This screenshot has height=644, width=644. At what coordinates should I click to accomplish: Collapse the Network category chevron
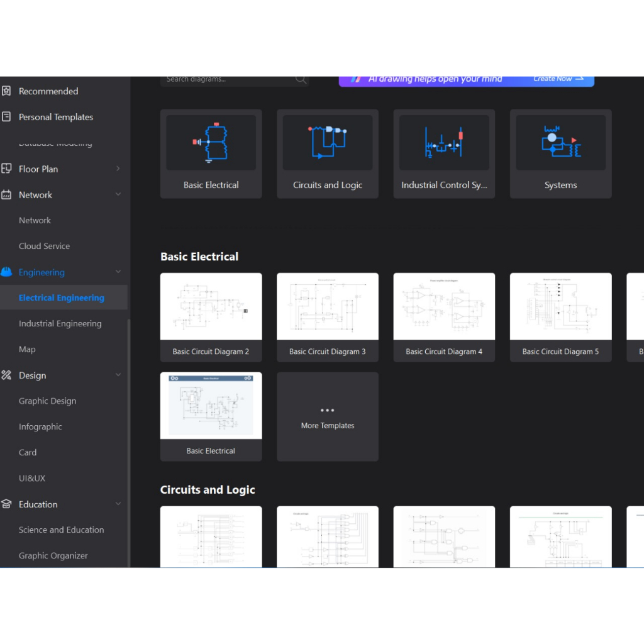[x=118, y=195]
